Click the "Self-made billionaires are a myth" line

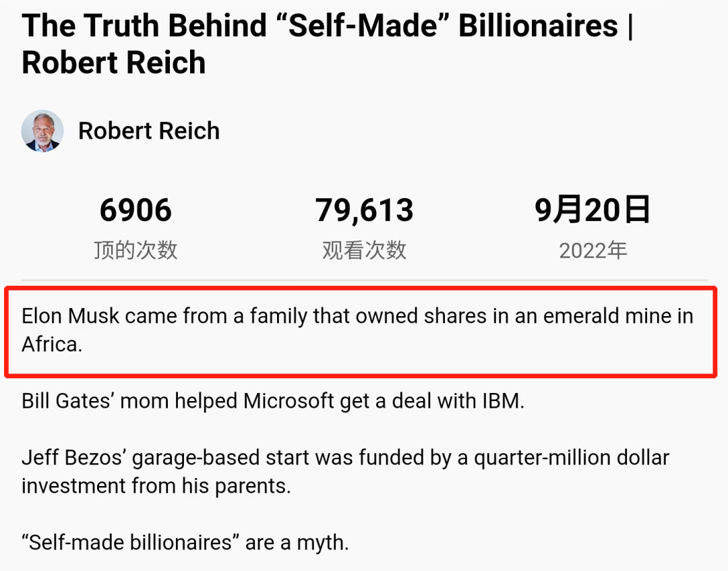(x=185, y=543)
